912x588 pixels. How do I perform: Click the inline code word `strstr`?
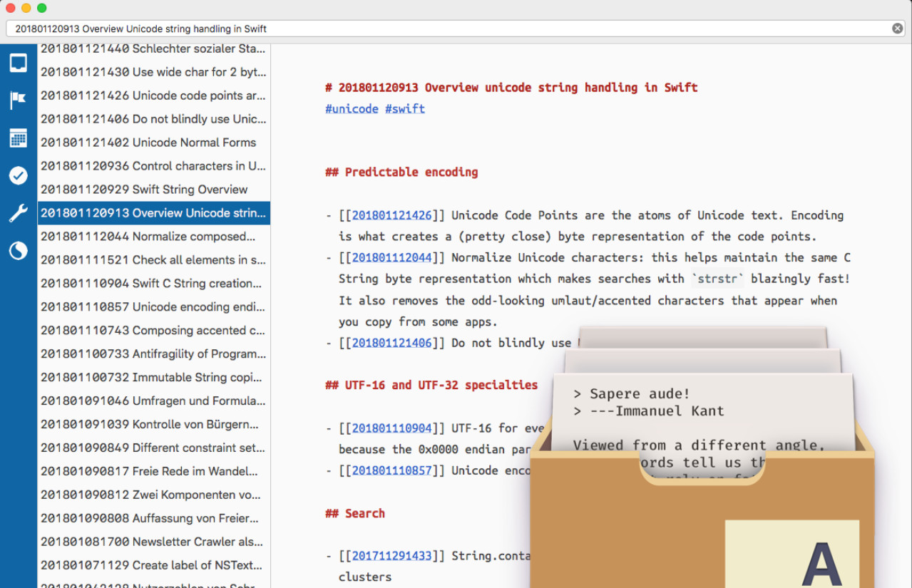717,279
